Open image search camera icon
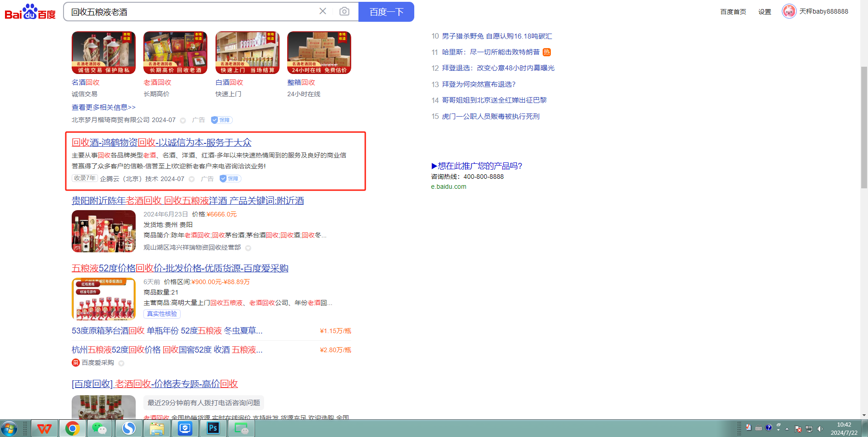The image size is (868, 437). coord(344,11)
